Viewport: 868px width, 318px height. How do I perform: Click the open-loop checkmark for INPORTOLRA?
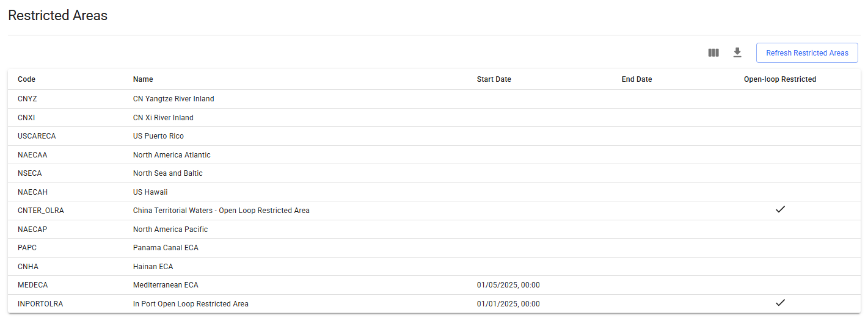coord(780,303)
